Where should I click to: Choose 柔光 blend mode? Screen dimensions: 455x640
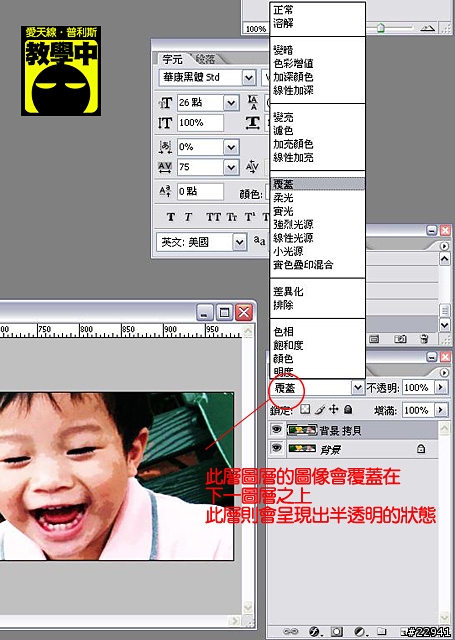pos(283,198)
